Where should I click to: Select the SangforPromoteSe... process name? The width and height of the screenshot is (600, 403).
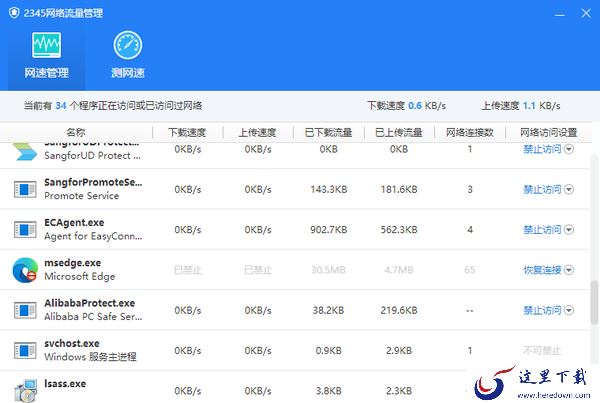[x=93, y=183]
